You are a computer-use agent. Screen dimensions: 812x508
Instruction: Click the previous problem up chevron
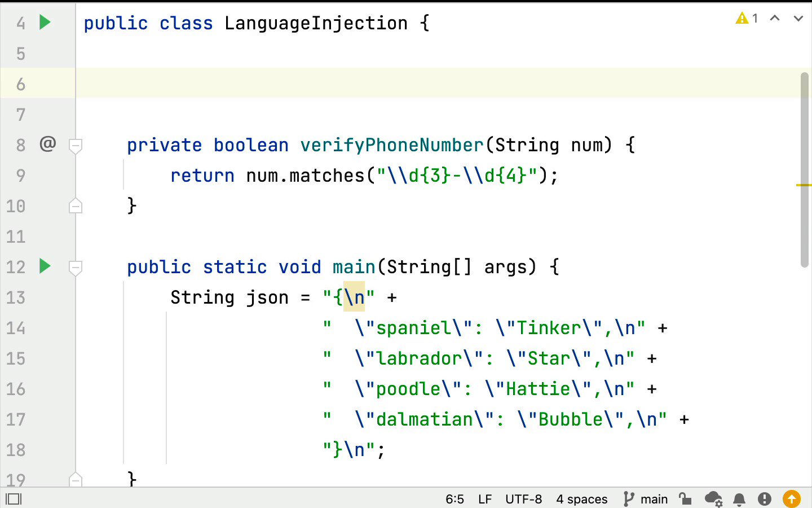pos(775,18)
